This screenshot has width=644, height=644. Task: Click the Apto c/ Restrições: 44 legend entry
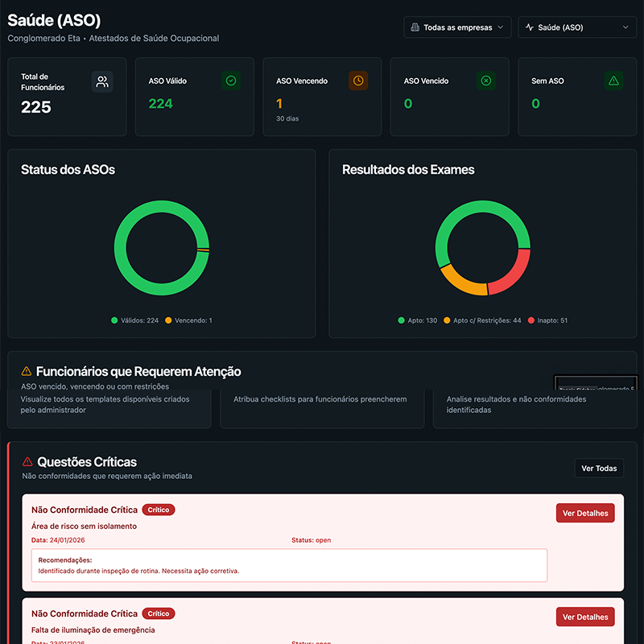(482, 320)
